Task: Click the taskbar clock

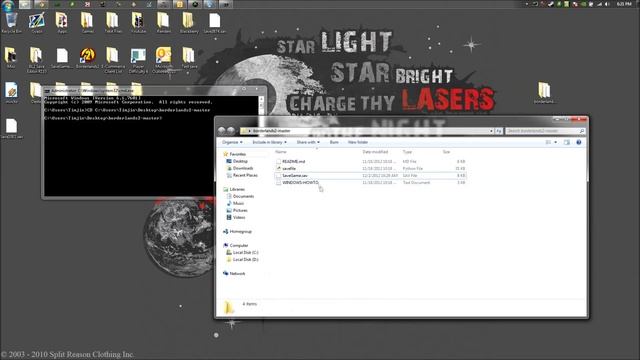Action: (624, 4)
